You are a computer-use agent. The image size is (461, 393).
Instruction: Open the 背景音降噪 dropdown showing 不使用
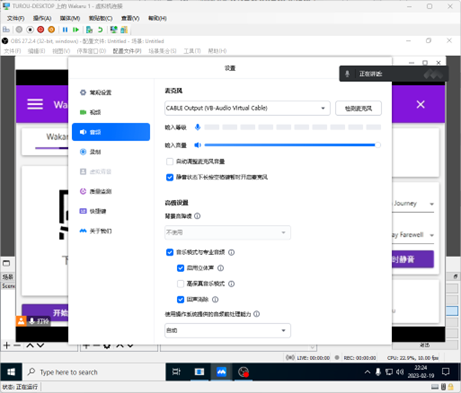228,232
